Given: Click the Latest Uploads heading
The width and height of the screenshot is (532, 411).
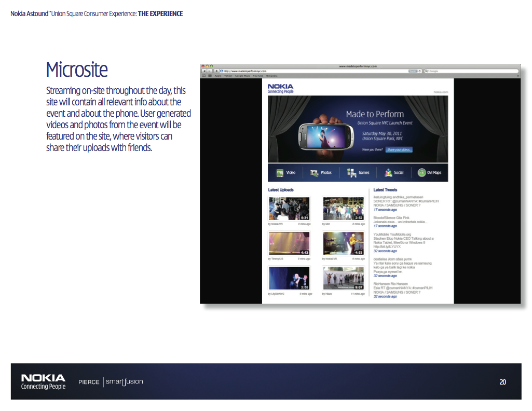Looking at the screenshot, I should pos(281,190).
